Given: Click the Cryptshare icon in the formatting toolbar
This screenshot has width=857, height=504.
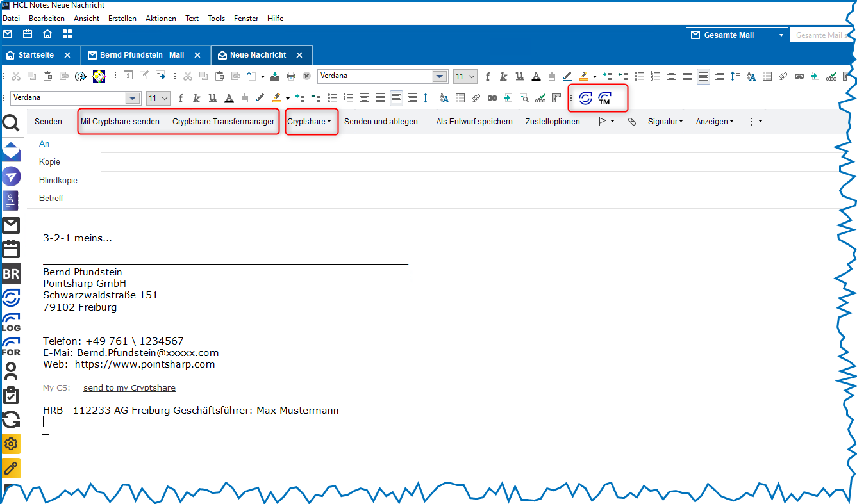Looking at the screenshot, I should click(x=585, y=99).
